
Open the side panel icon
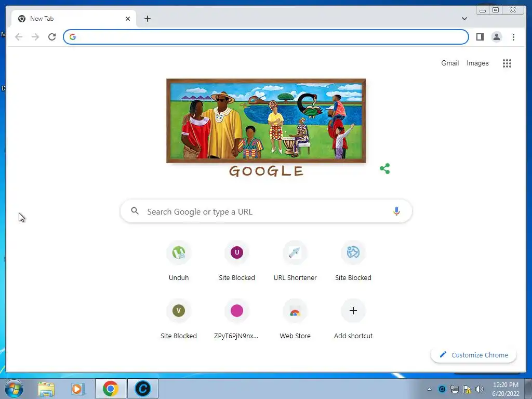480,37
